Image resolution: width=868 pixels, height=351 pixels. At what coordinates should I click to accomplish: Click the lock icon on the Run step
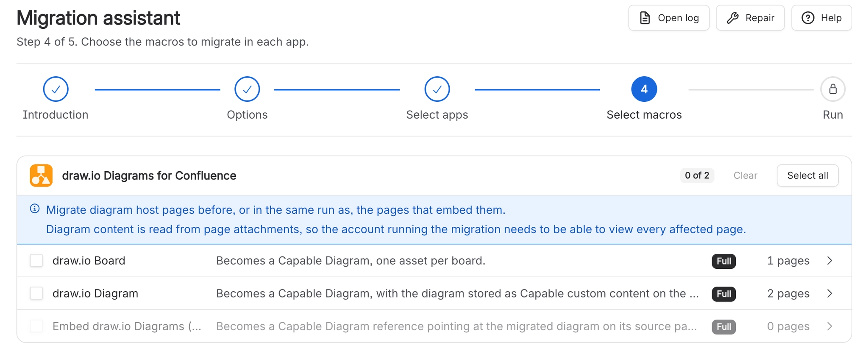tap(833, 89)
